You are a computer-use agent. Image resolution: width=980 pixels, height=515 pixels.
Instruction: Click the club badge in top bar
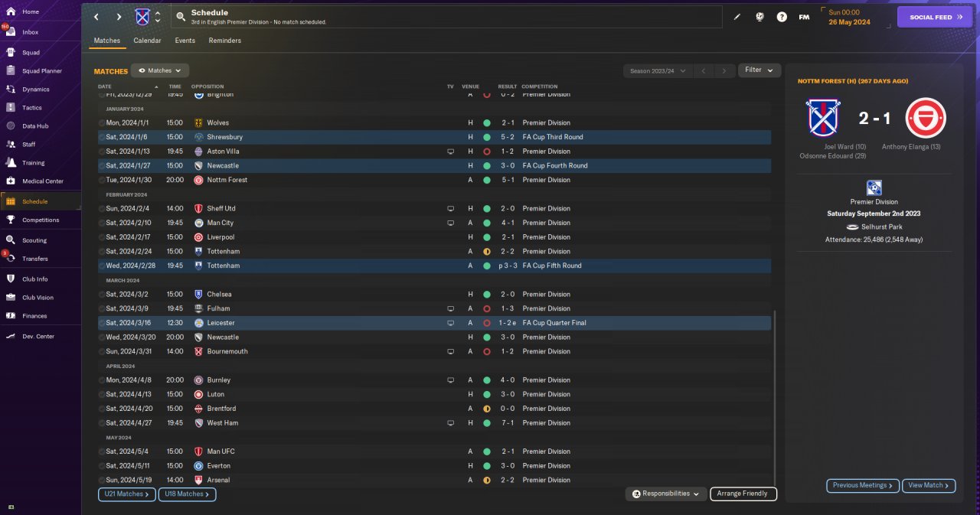(142, 17)
